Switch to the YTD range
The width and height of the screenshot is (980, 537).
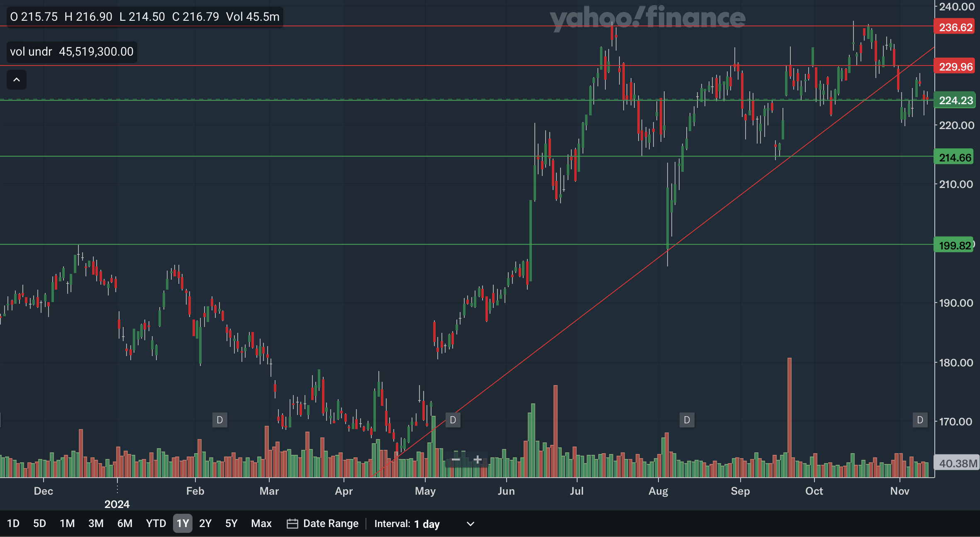coord(156,524)
